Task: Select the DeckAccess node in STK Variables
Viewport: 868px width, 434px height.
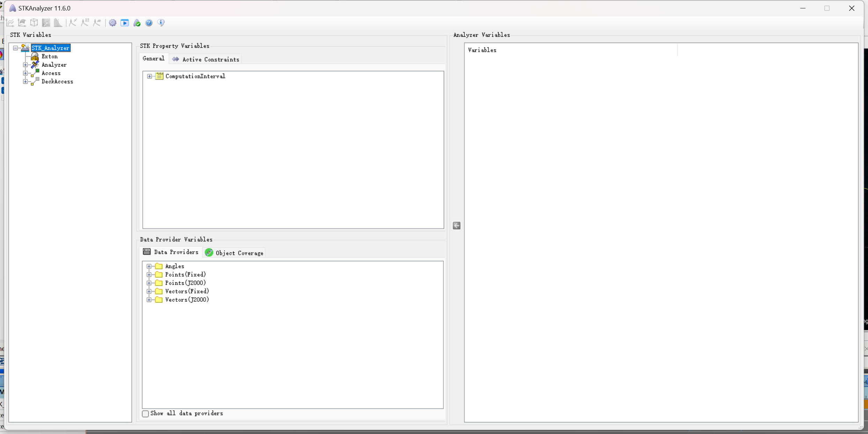Action: click(x=58, y=81)
